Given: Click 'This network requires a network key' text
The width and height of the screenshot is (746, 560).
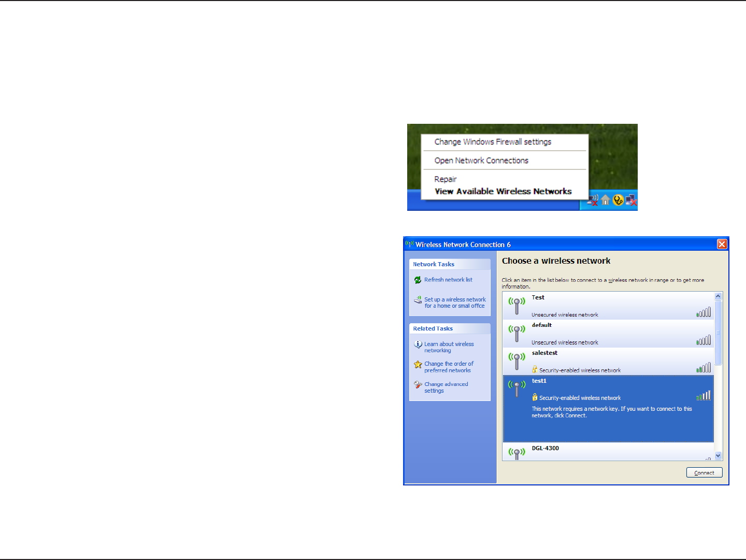Looking at the screenshot, I should tap(612, 412).
